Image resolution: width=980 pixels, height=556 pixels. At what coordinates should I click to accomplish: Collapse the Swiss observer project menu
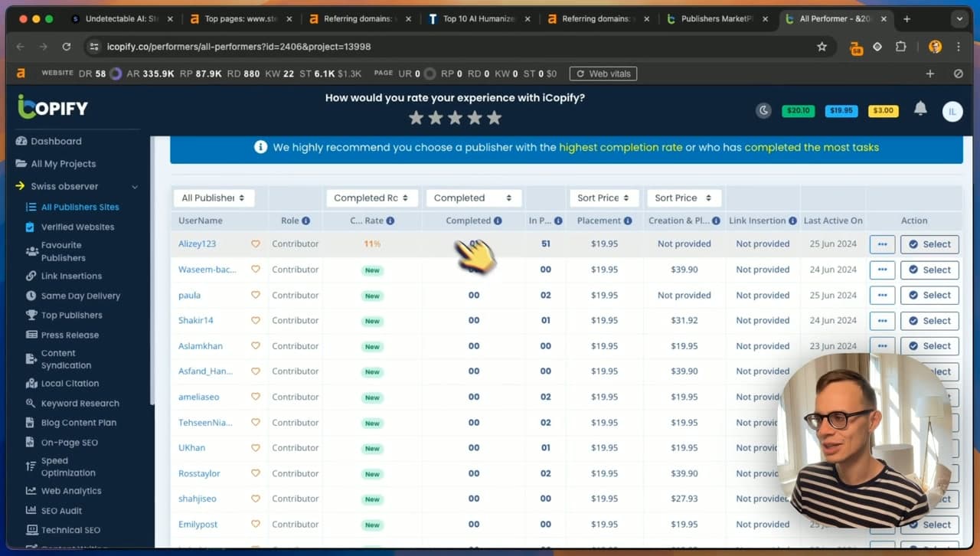135,187
